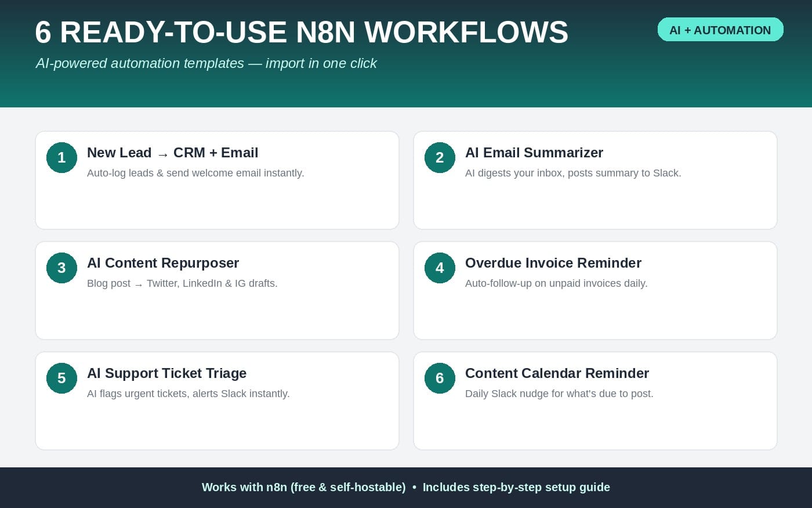Click 'Daily Slack nudge for what's due to post.'
This screenshot has width=812, height=508.
559,394
